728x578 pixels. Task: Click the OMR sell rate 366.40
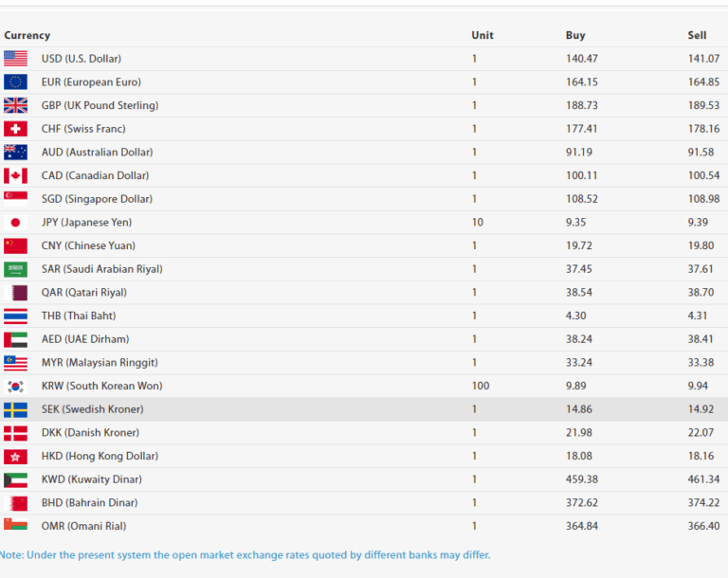click(703, 526)
